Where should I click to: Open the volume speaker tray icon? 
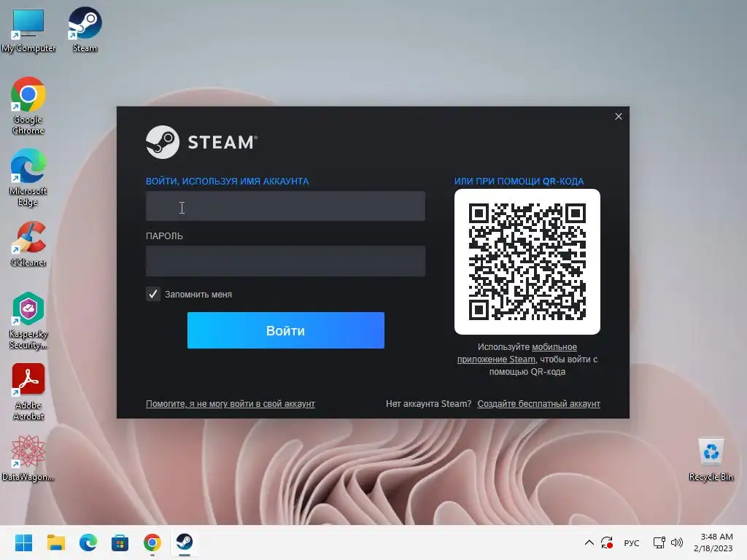click(x=676, y=542)
